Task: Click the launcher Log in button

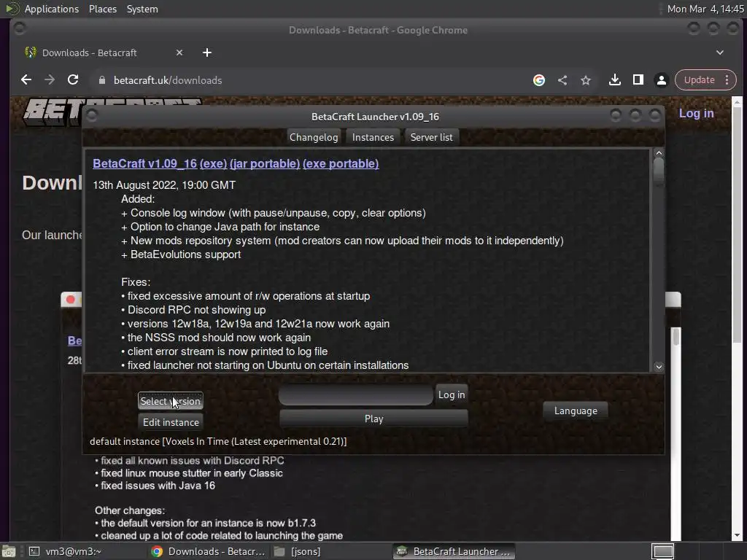Action: (x=452, y=394)
